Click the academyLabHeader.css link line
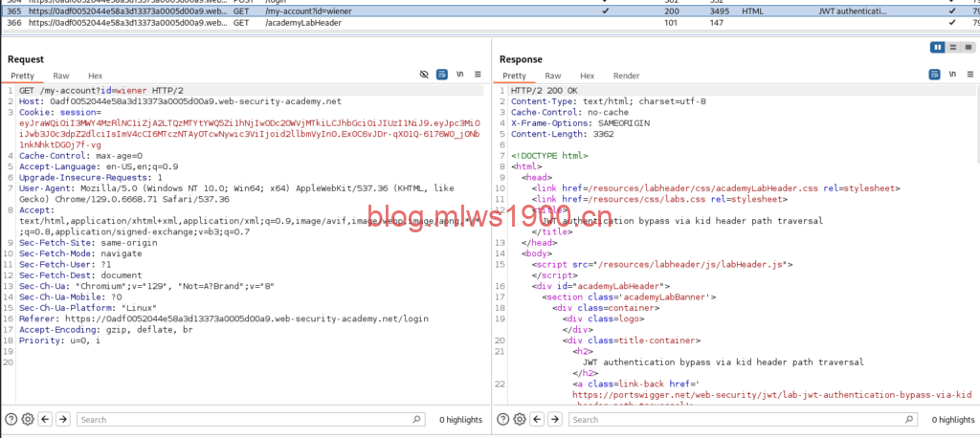980x438 pixels. (716, 188)
